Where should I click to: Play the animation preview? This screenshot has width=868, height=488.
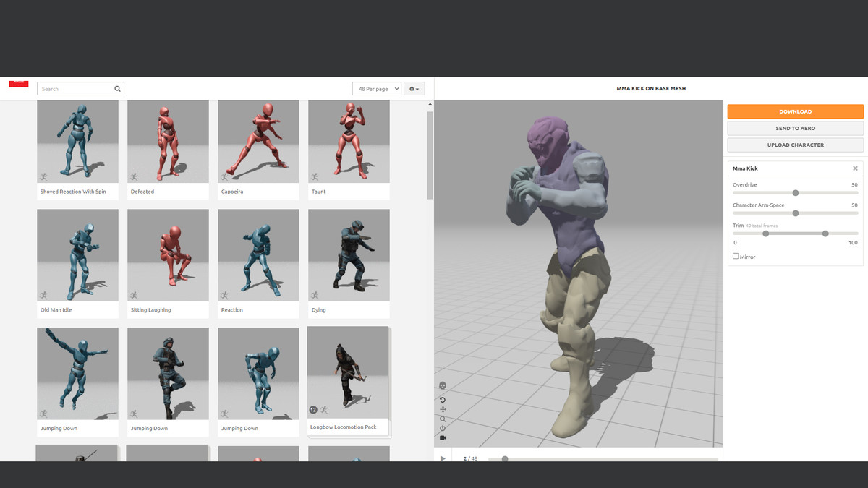pos(443,458)
